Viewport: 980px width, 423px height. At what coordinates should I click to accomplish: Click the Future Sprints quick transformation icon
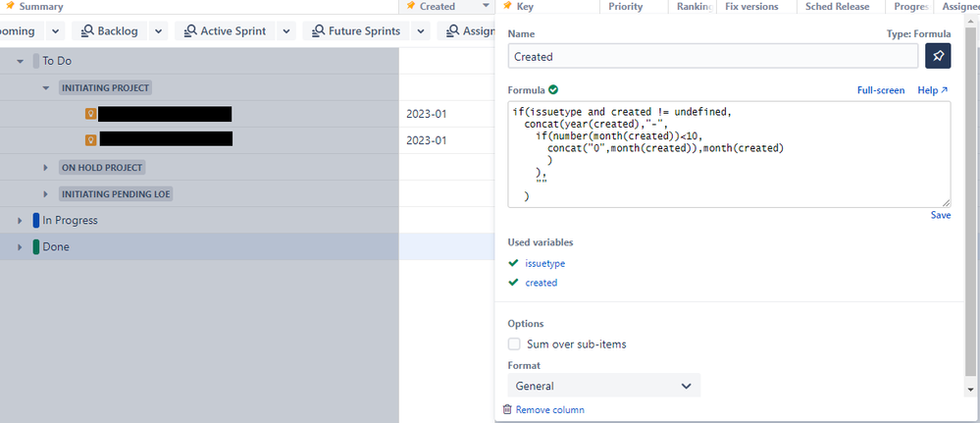click(319, 30)
